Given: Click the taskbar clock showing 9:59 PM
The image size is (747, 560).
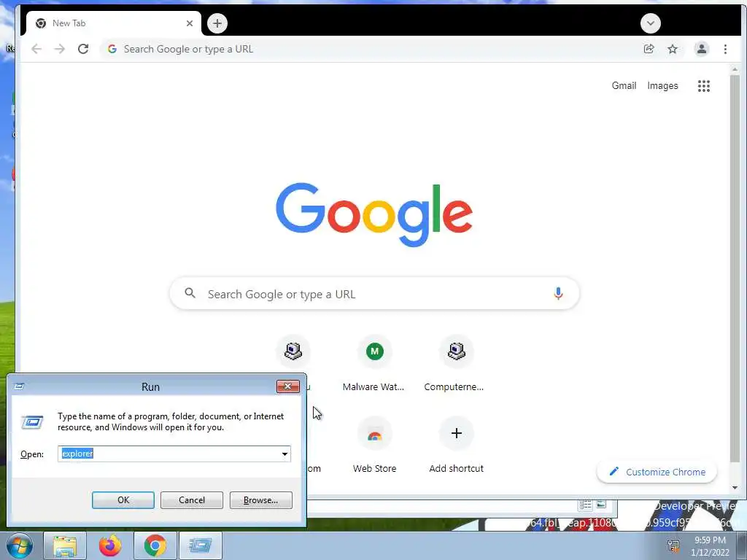Looking at the screenshot, I should [710, 545].
